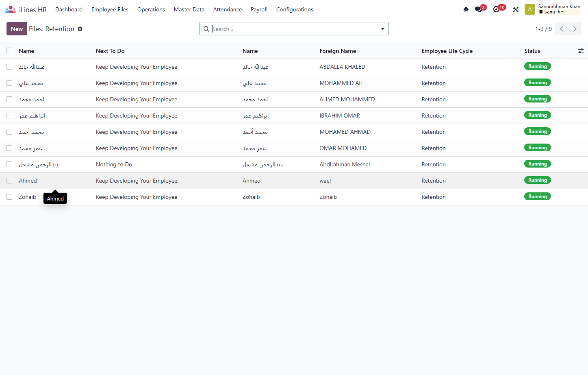This screenshot has width=588, height=375.
Task: Sort by Next To Do column header
Action: coord(110,51)
